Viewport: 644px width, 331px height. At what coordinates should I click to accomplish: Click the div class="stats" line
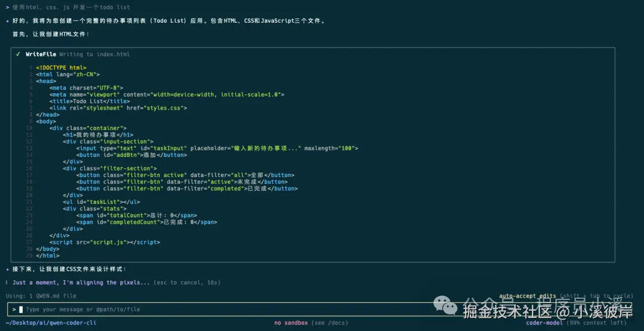coord(94,209)
